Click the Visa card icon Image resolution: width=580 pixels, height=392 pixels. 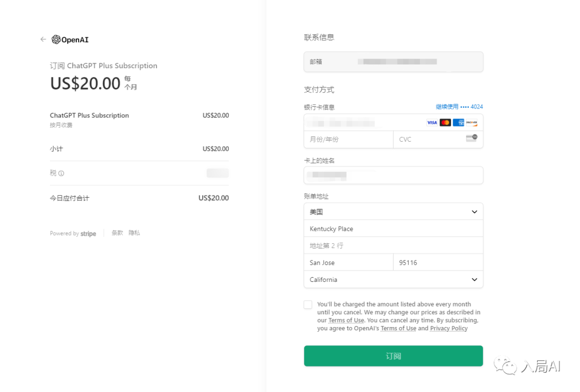432,122
